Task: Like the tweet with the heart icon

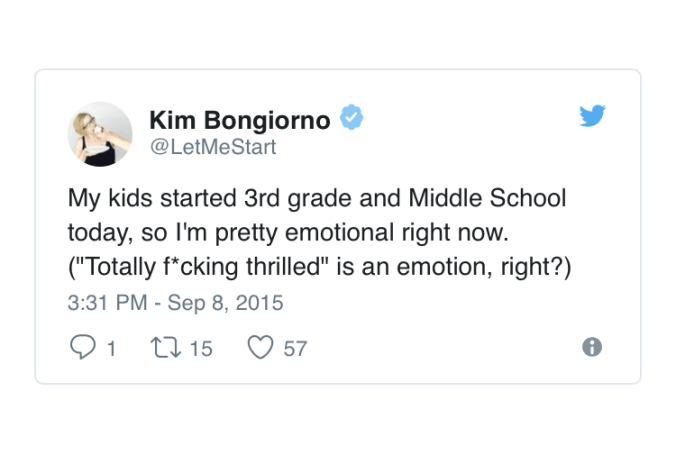Action: [x=260, y=347]
